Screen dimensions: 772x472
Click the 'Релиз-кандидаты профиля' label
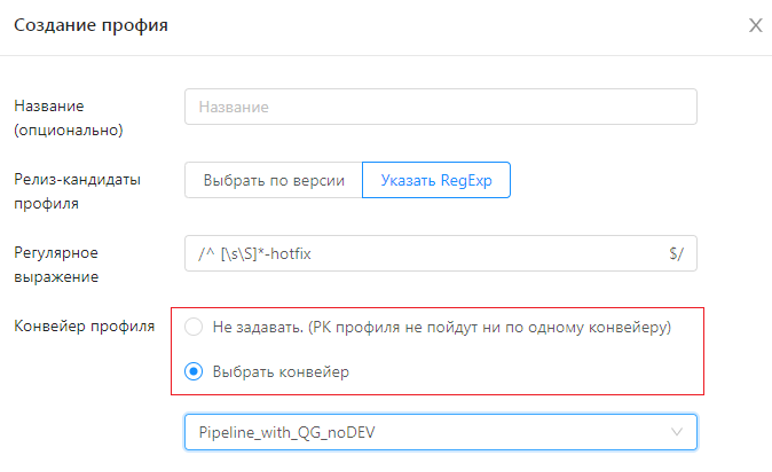77,191
